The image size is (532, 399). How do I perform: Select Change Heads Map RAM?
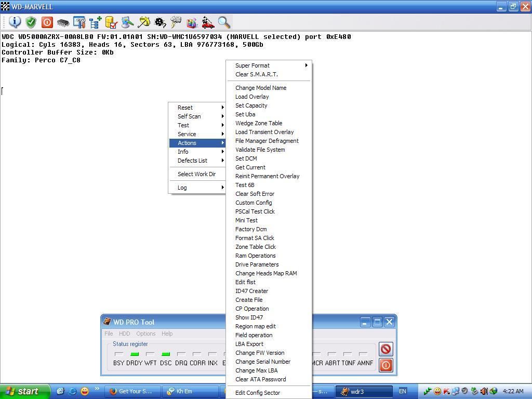click(269, 273)
